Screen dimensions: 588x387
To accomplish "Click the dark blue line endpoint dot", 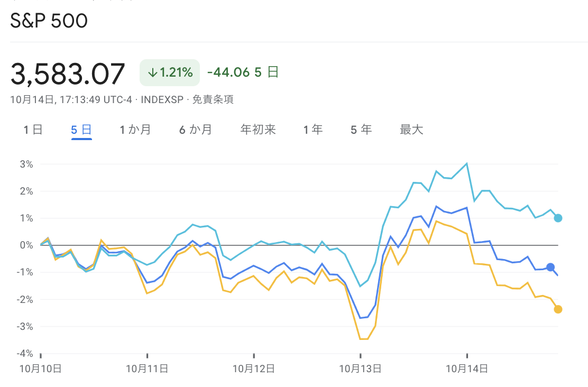I will [x=550, y=268].
